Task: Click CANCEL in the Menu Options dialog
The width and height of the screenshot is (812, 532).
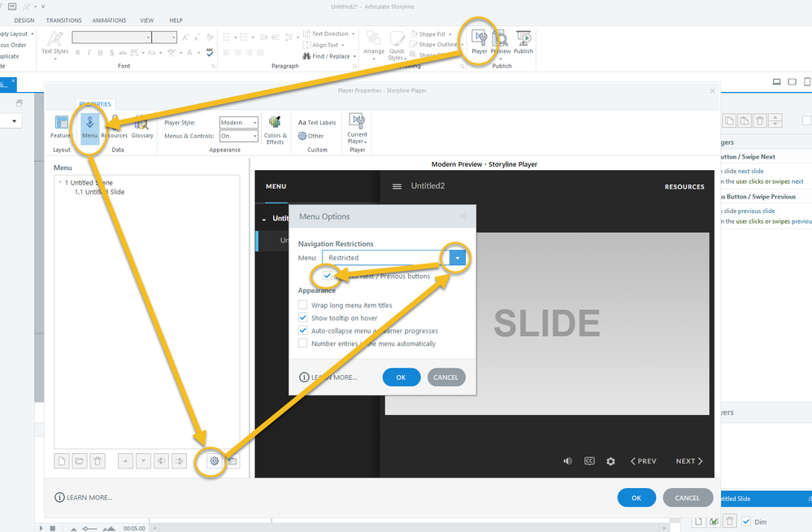Action: click(x=446, y=377)
